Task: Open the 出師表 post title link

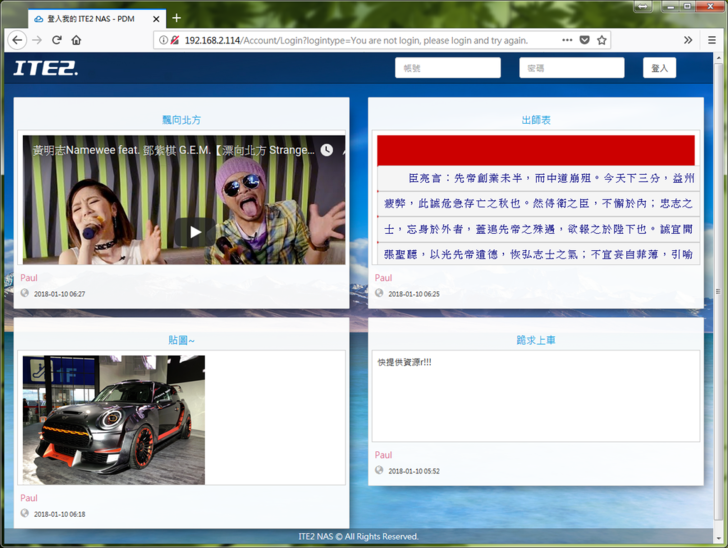Action: pos(536,120)
